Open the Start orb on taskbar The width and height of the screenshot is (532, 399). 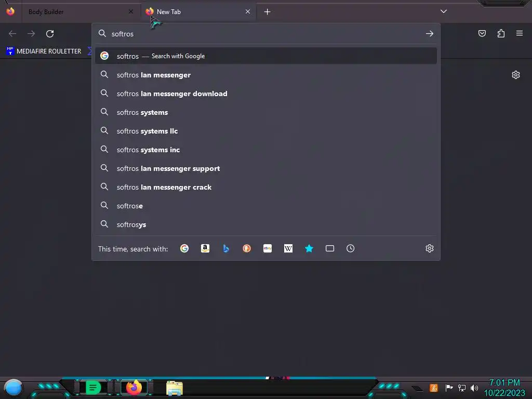click(x=14, y=388)
